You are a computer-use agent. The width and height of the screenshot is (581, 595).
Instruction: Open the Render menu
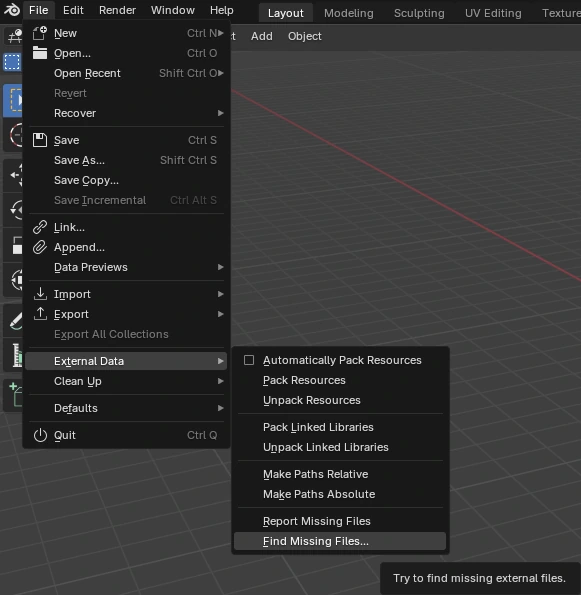coord(117,10)
